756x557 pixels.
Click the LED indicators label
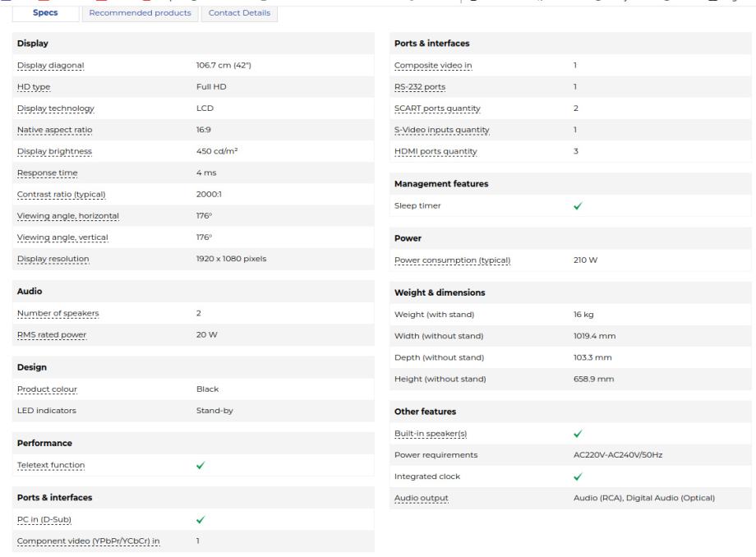point(47,411)
